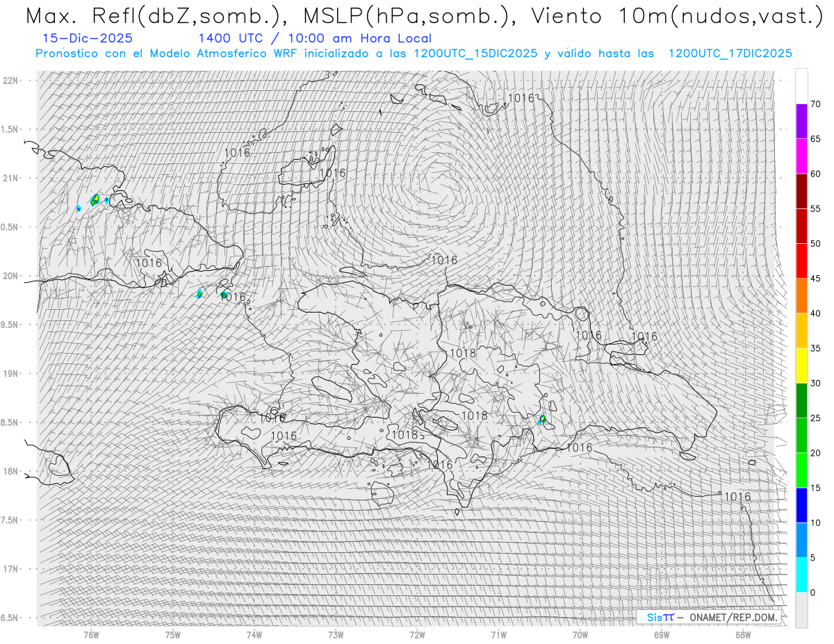This screenshot has height=644, width=834.
Task: Click the '69W' longitude axis label
Action: coord(662,634)
